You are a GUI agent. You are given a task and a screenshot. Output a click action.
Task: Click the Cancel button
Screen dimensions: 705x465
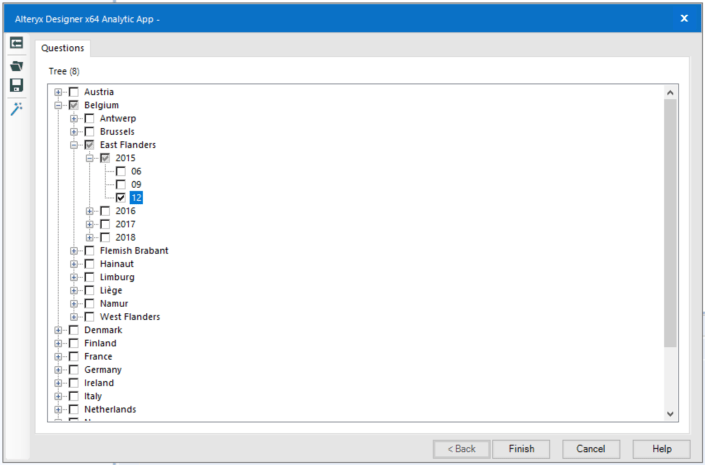click(590, 449)
